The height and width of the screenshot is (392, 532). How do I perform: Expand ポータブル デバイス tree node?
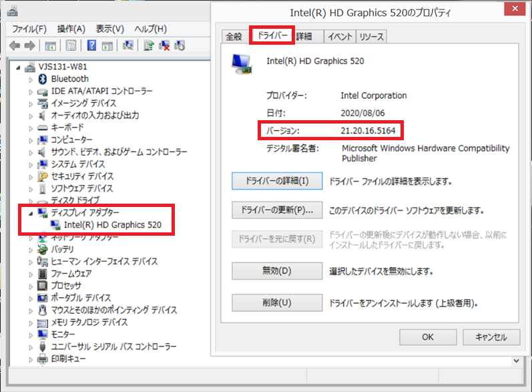(31, 299)
